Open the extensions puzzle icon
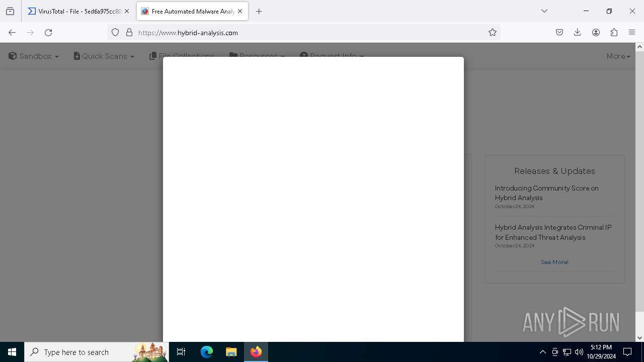The image size is (644, 362). pyautogui.click(x=614, y=32)
